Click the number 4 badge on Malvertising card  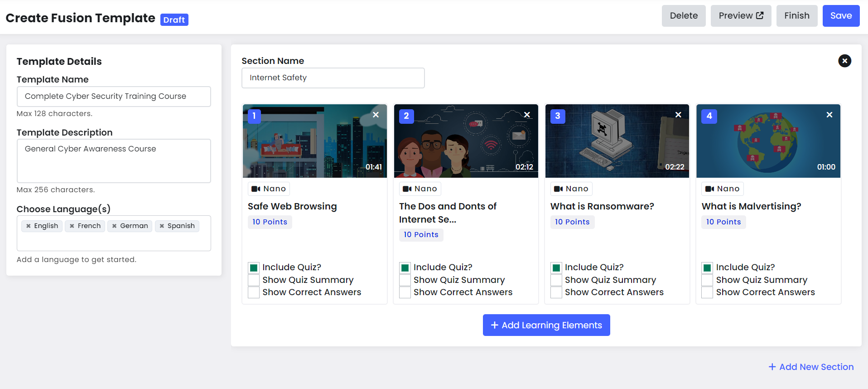(x=709, y=116)
